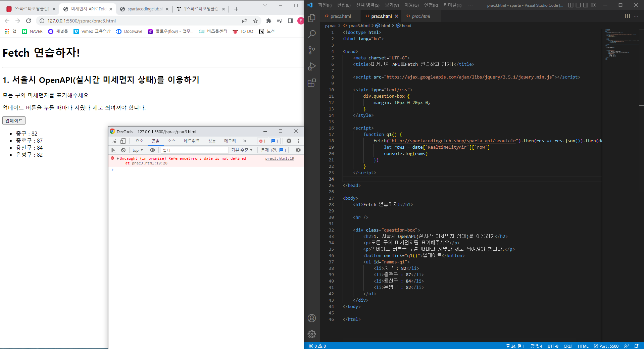The image size is (644, 349).
Task: Open the prac3.html:19 source link in console
Action: click(x=280, y=158)
